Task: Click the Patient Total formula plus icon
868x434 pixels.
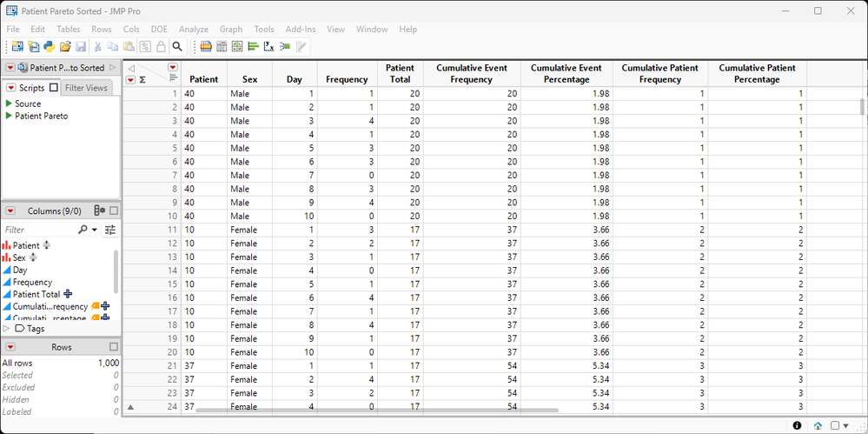Action: (68, 294)
